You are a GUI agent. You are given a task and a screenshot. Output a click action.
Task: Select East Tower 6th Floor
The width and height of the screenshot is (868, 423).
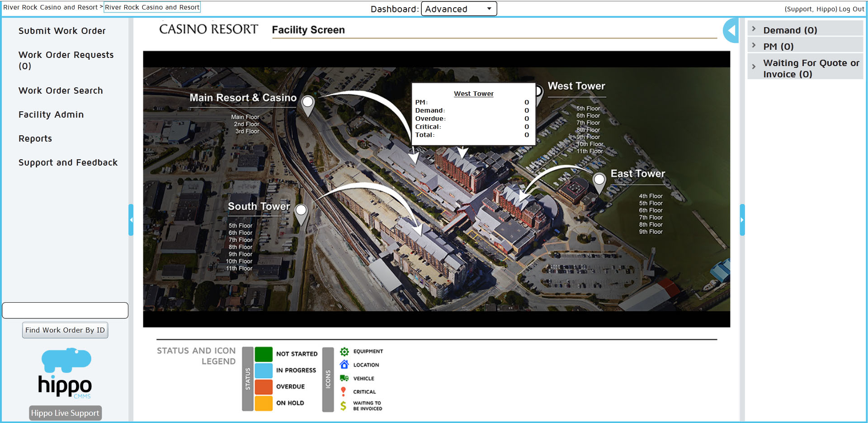[651, 210]
